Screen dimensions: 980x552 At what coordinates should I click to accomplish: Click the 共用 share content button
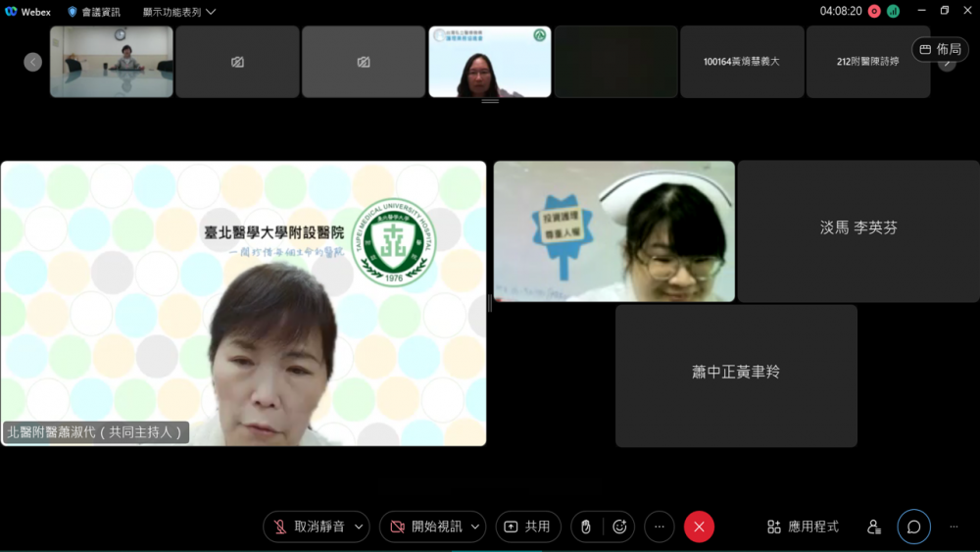[528, 527]
